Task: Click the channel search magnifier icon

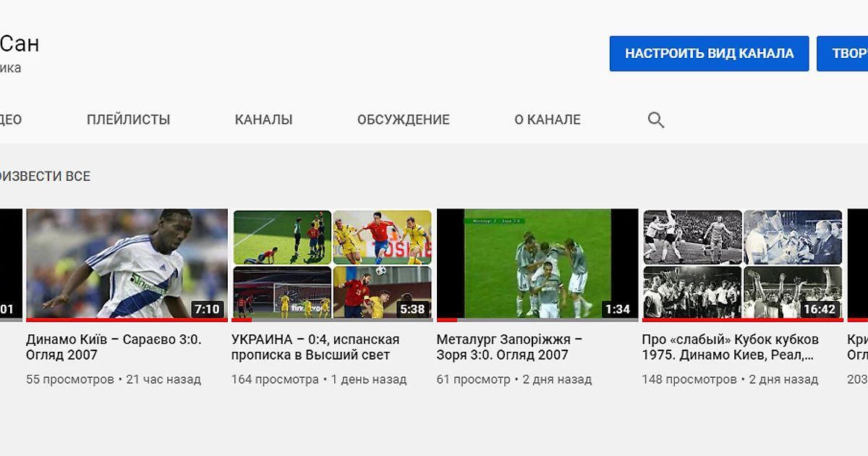Action: pyautogui.click(x=655, y=120)
